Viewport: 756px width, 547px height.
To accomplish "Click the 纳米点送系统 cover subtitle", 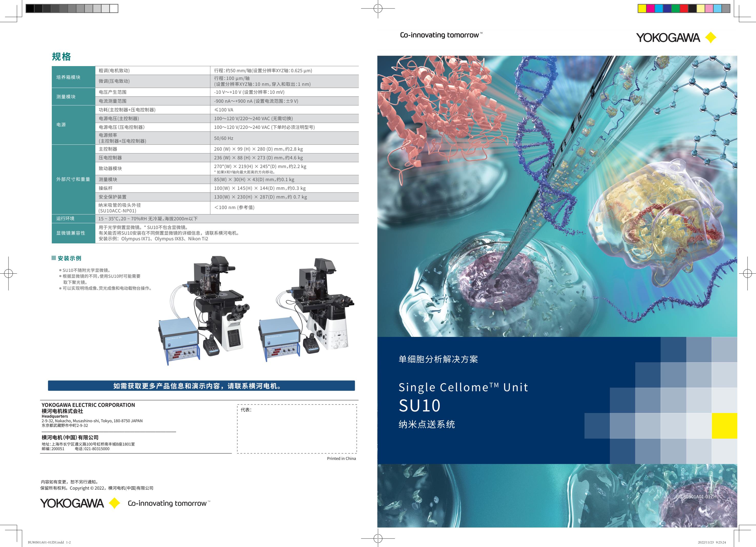I will click(x=427, y=424).
